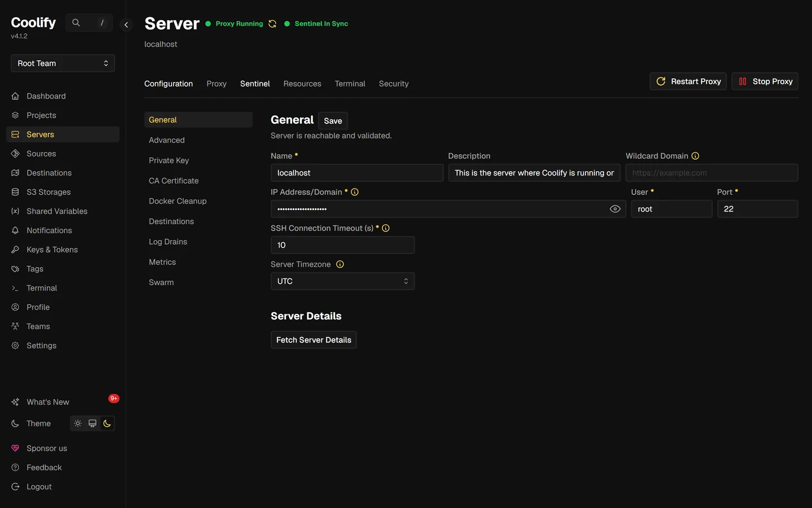Refresh proxy status with the yellow sync icon
The height and width of the screenshot is (508, 812).
tap(272, 24)
